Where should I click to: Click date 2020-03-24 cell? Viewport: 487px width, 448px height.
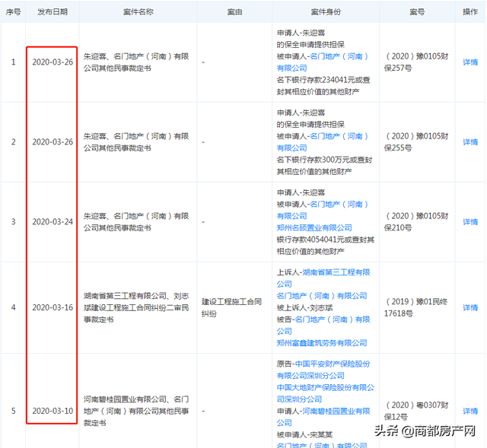[x=53, y=221]
